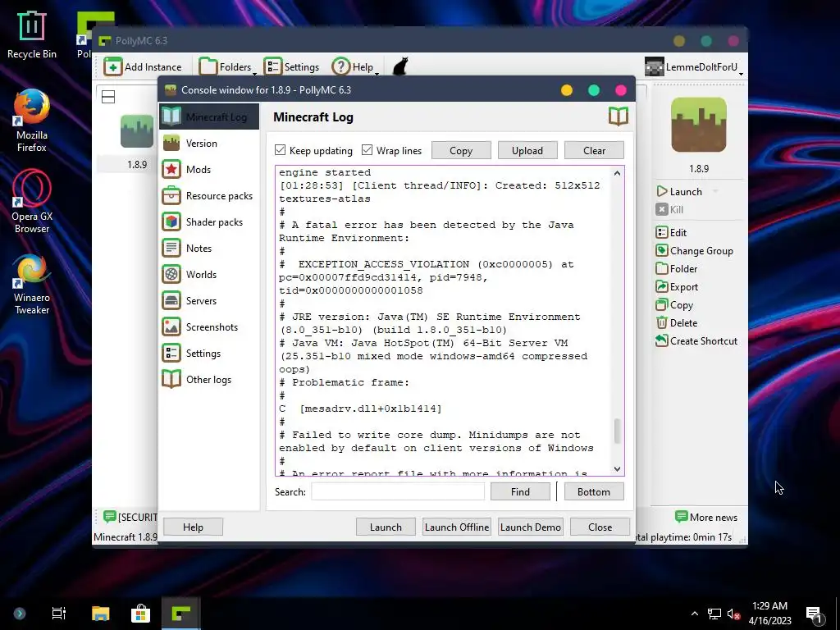The width and height of the screenshot is (840, 630).
Task: Toggle Keep updating checkbox
Action: [x=281, y=150]
